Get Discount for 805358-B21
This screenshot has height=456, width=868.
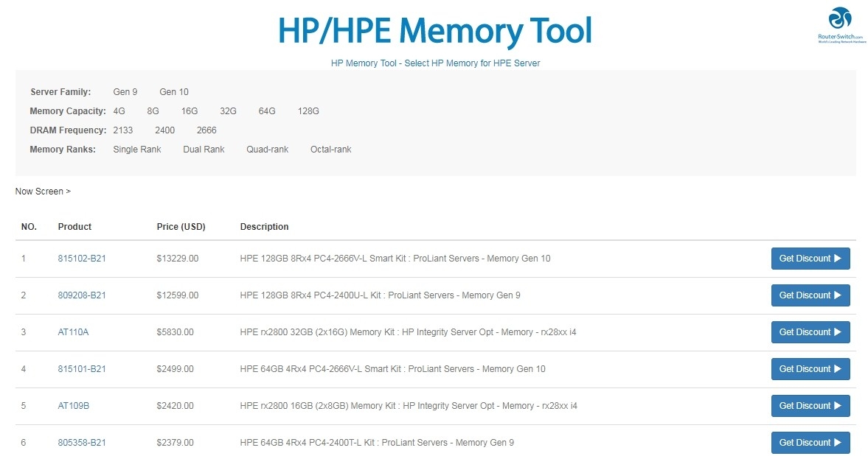click(x=810, y=443)
